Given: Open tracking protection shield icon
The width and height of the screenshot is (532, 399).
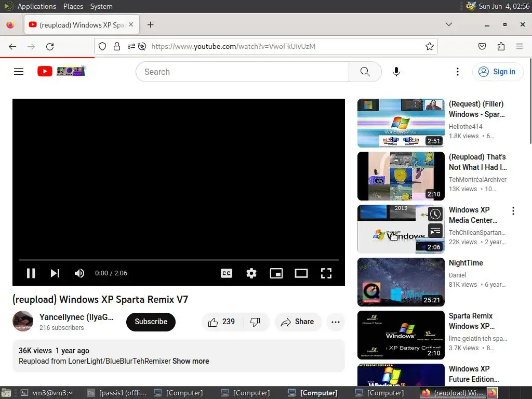Looking at the screenshot, I should pyautogui.click(x=102, y=46).
